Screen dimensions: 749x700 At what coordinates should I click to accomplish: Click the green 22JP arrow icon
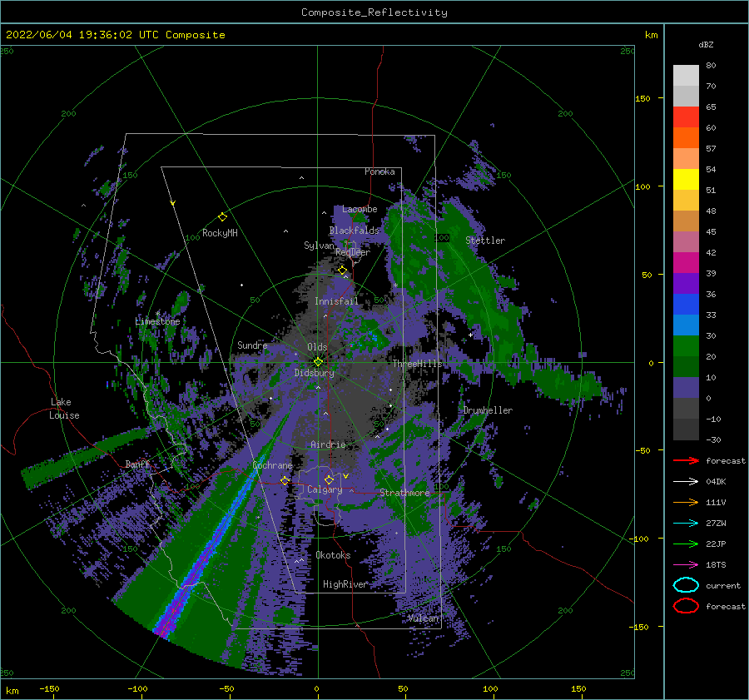pos(686,544)
